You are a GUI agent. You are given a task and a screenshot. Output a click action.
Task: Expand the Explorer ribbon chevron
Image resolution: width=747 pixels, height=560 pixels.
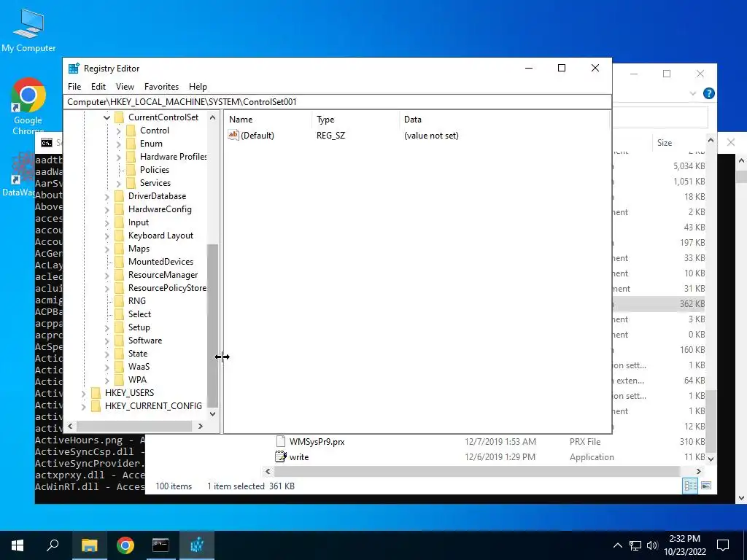pos(693,93)
